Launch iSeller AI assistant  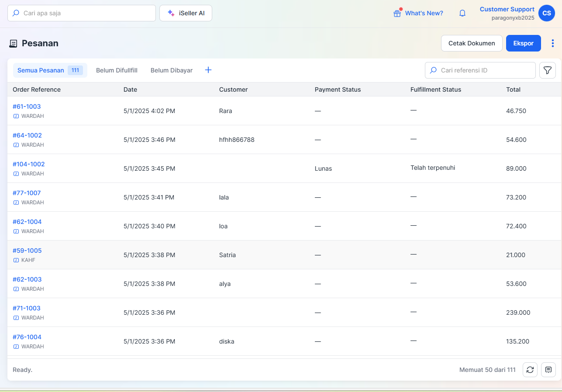point(186,13)
